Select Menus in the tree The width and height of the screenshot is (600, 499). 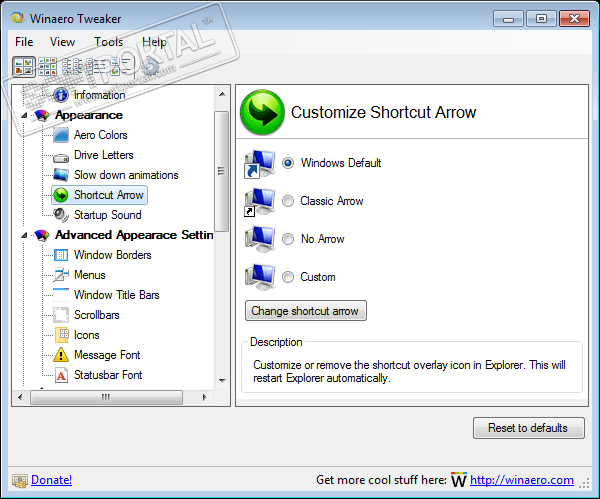[x=90, y=275]
